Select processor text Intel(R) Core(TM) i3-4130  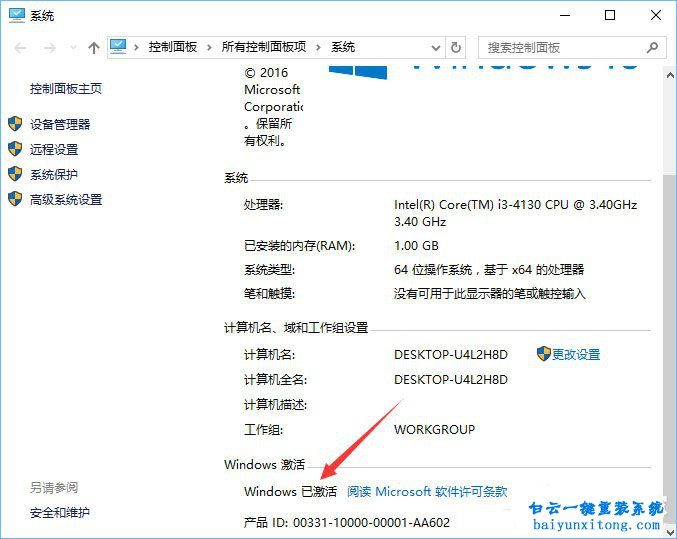tap(468, 205)
